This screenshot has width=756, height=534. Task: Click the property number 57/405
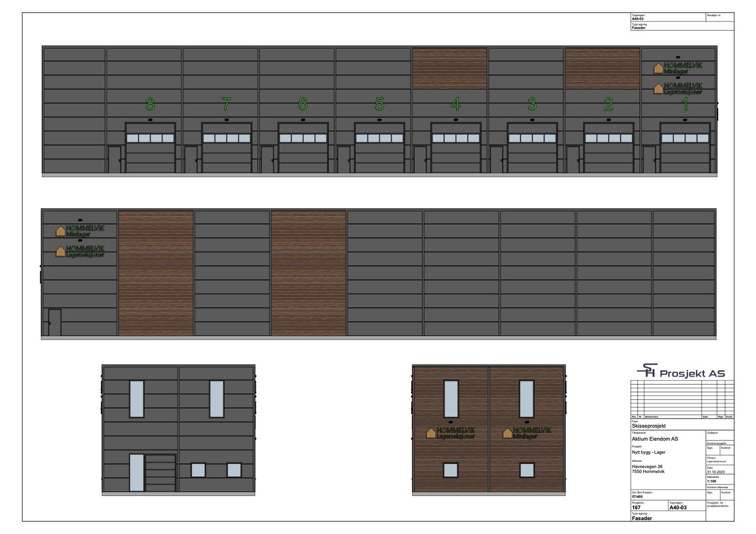[x=637, y=497]
